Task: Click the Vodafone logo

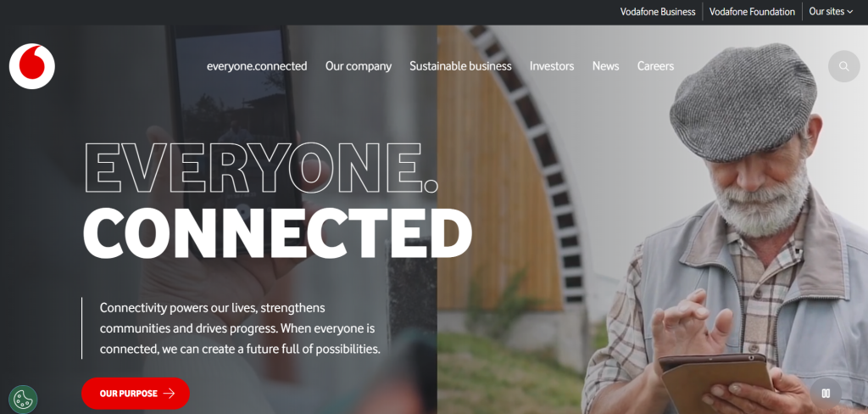Action: tap(32, 66)
